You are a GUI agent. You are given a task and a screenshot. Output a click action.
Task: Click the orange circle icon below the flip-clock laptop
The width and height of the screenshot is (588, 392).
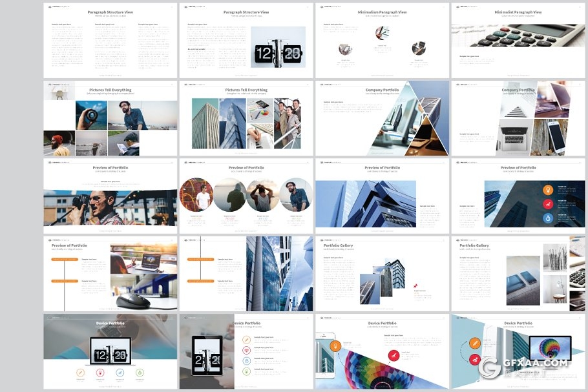81,372
